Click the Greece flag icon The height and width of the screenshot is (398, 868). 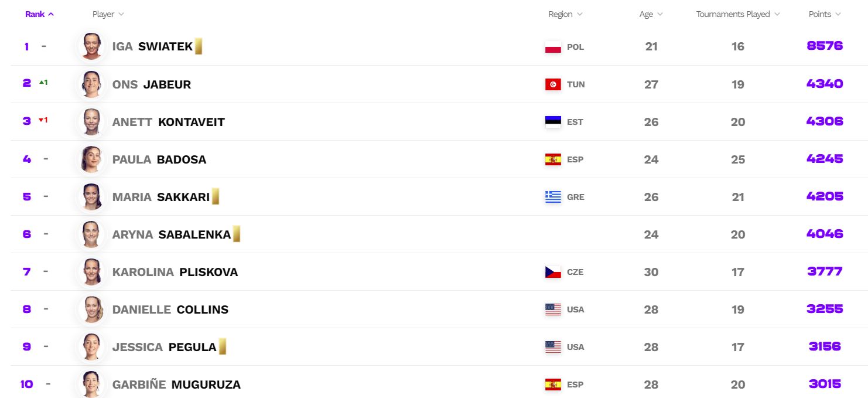click(x=553, y=197)
